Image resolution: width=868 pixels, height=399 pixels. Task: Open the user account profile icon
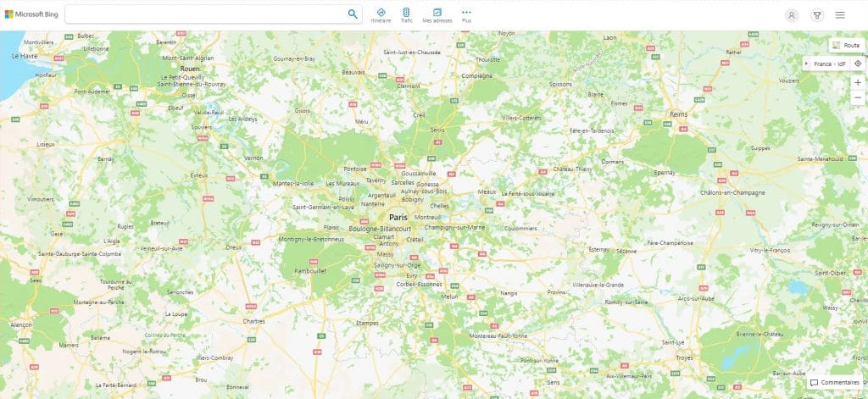792,14
